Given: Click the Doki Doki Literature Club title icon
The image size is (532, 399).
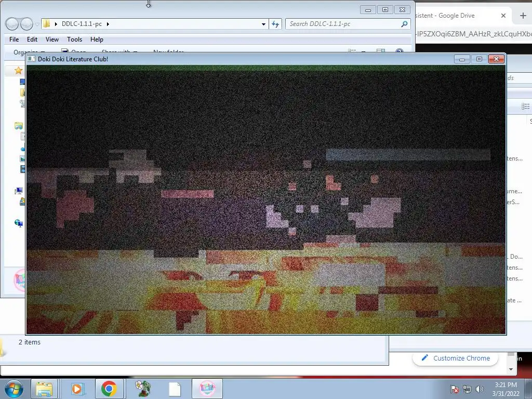Looking at the screenshot, I should coord(31,59).
